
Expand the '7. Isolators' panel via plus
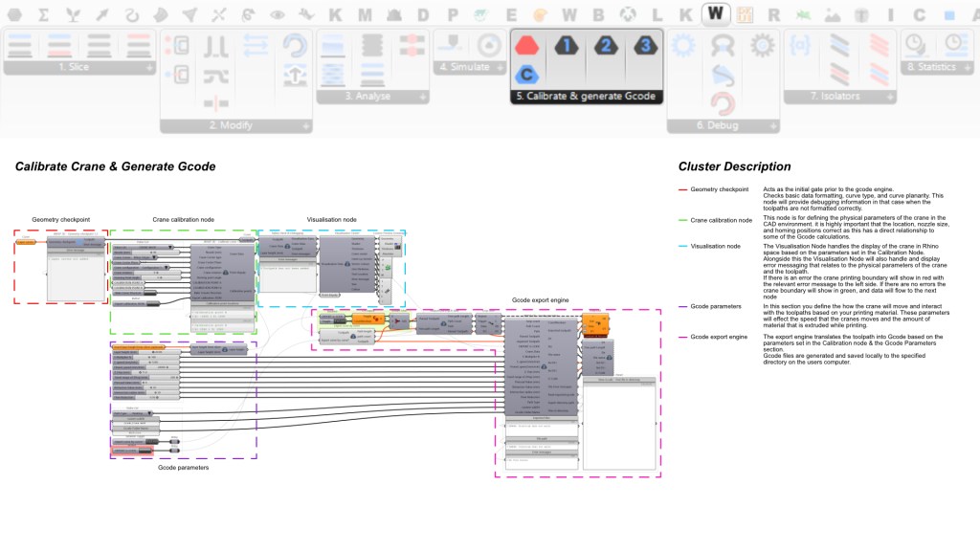point(887,97)
